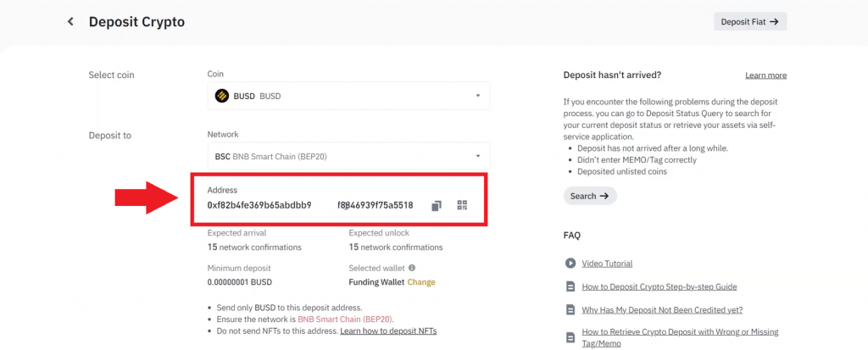The width and height of the screenshot is (868, 350).
Task: Open the Video Tutorial link
Action: pos(607,264)
